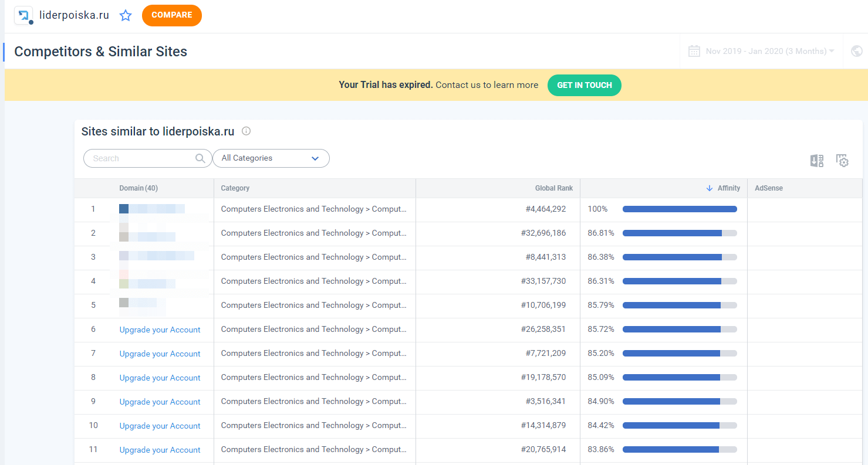Click Upgrade your Account in row 8
Viewport: 868px width, 465px height.
click(x=160, y=378)
